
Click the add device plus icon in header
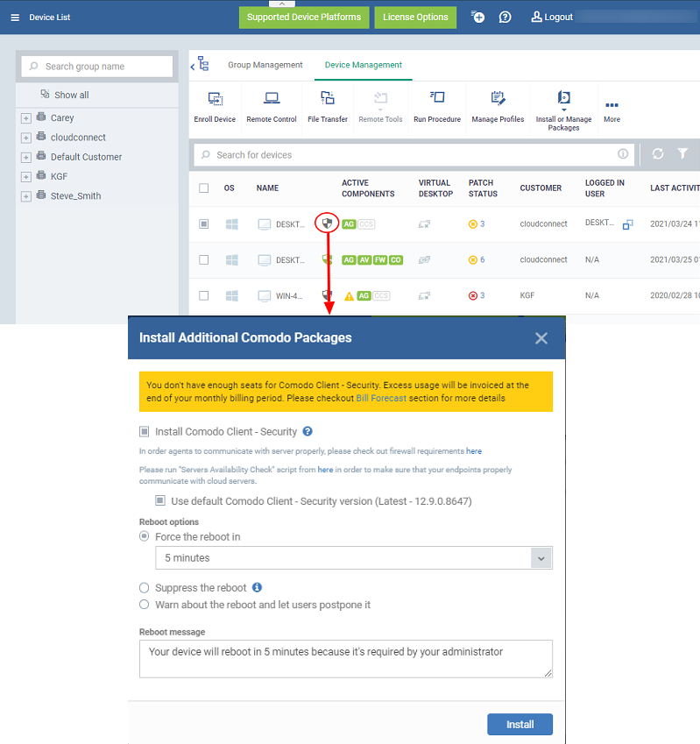coord(478,17)
